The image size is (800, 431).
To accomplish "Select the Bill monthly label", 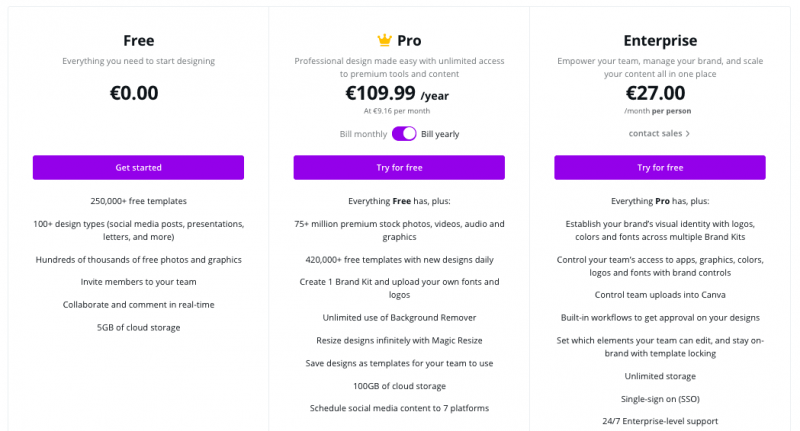I will (x=363, y=134).
